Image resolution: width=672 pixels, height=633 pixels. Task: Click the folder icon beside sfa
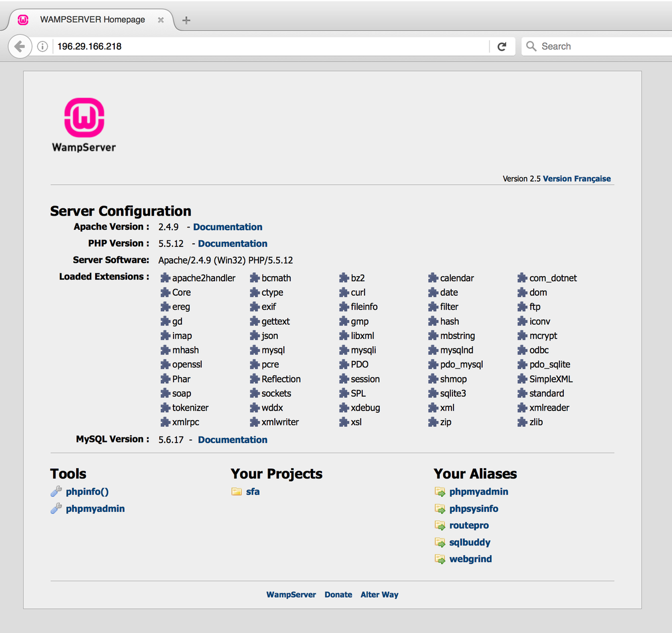click(237, 491)
